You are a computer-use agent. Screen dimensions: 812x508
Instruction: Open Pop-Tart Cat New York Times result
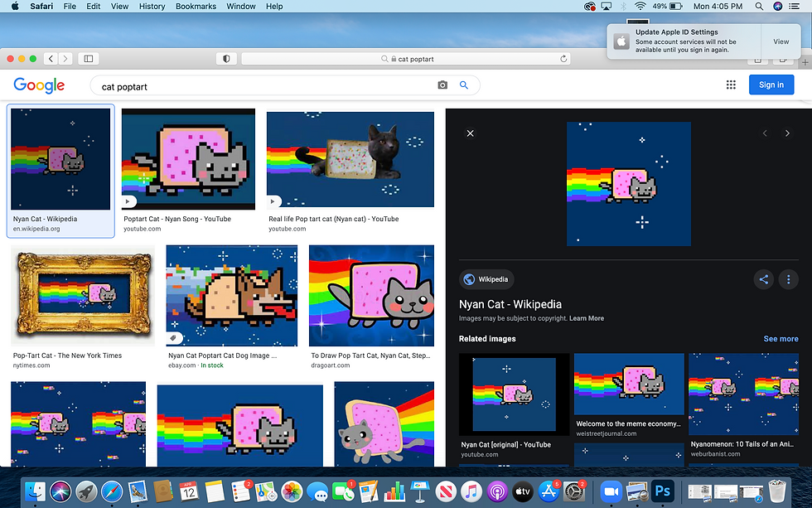pyautogui.click(x=83, y=295)
